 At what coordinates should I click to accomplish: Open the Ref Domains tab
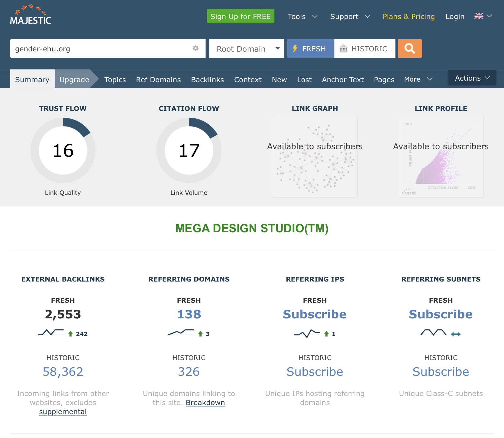158,79
